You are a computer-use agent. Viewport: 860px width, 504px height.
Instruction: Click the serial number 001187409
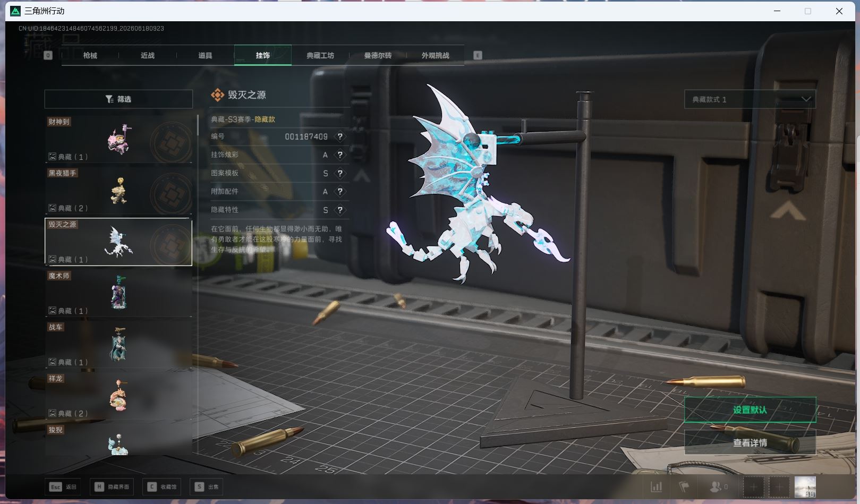tap(306, 136)
